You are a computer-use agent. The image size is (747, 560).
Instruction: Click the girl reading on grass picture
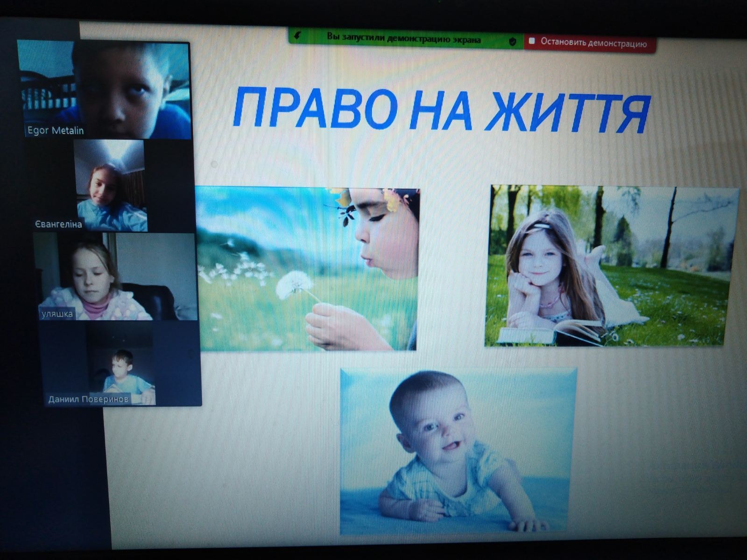[611, 266]
